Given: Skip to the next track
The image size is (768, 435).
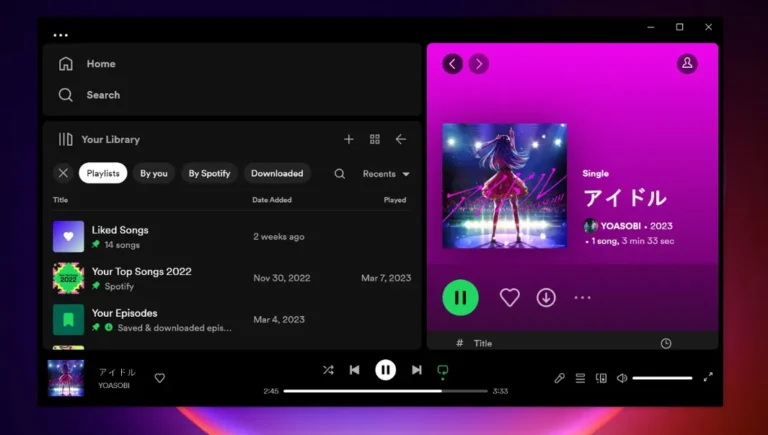Looking at the screenshot, I should (x=416, y=370).
